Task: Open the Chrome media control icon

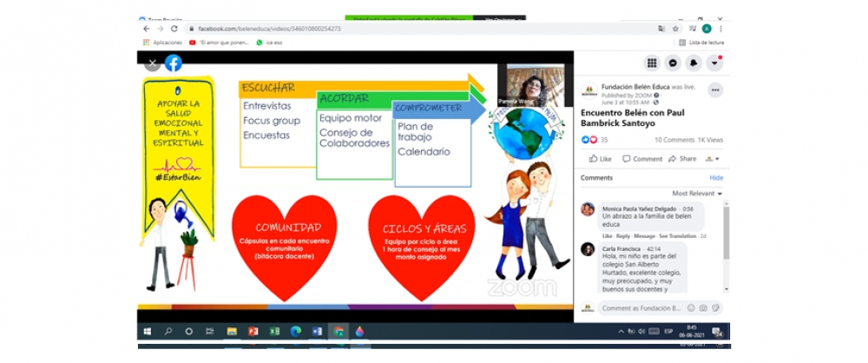Action: 693,29
